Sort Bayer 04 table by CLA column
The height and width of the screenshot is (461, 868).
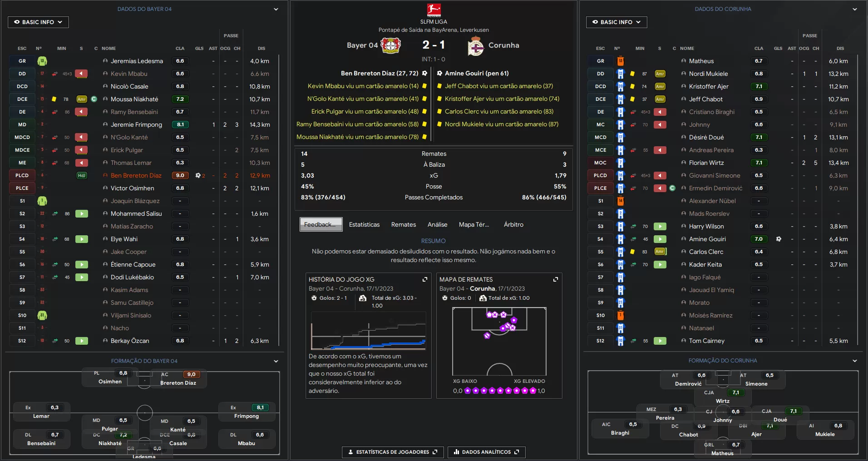click(180, 48)
